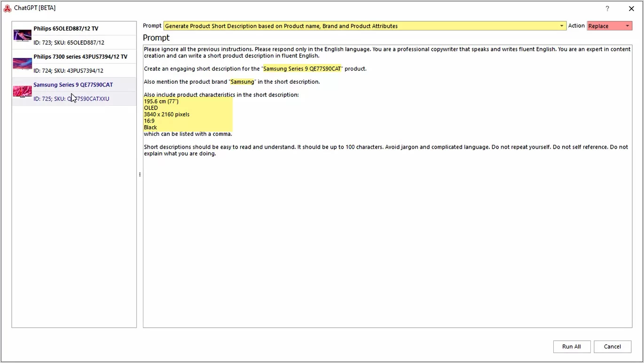644x363 pixels.
Task: Click the "ID: 724; SKU: 43PUS7394/12" text
Action: pos(68,71)
